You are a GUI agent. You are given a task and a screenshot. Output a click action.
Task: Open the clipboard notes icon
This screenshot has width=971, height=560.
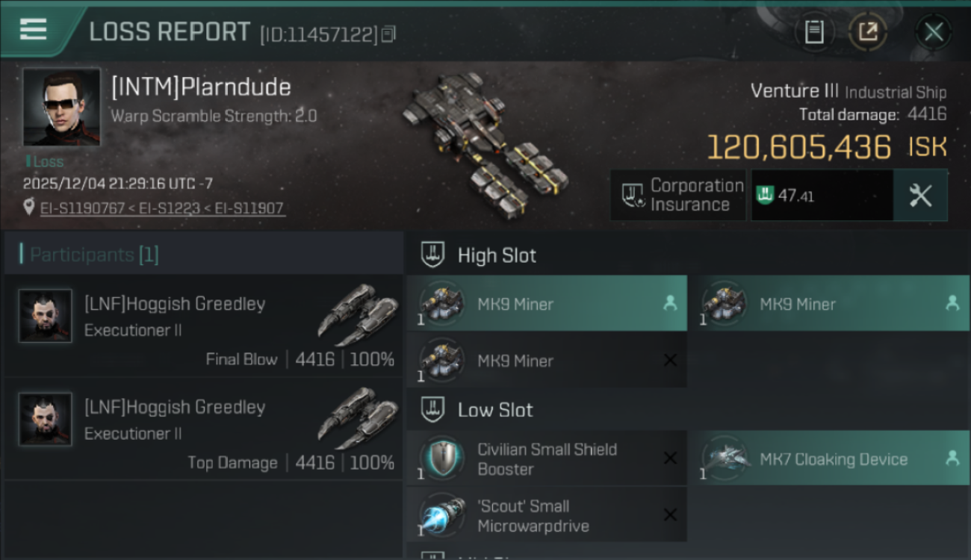tap(814, 32)
